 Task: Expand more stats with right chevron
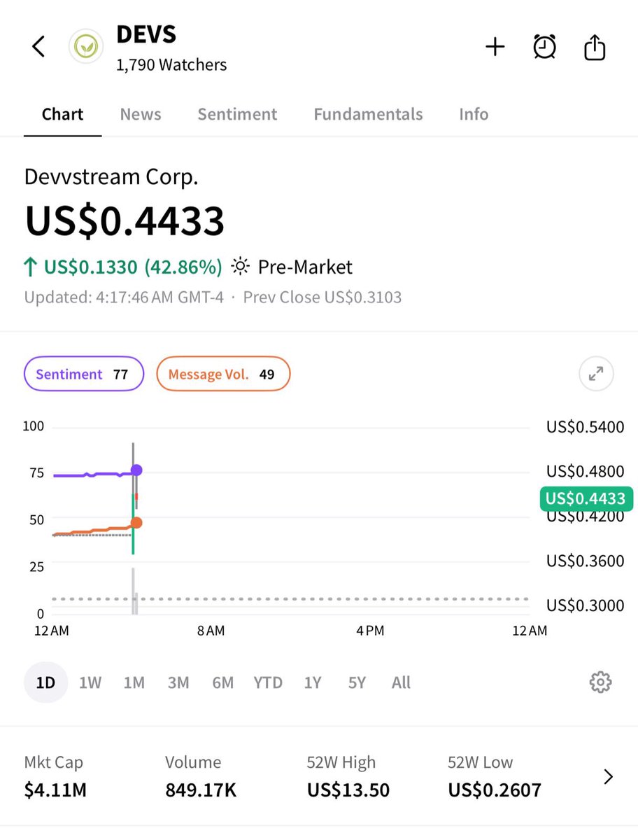tap(608, 776)
